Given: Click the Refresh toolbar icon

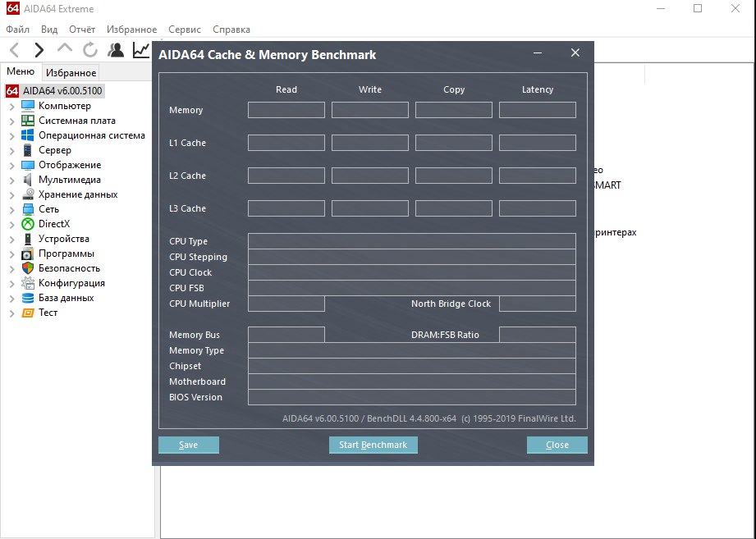Looking at the screenshot, I should tap(90, 49).
